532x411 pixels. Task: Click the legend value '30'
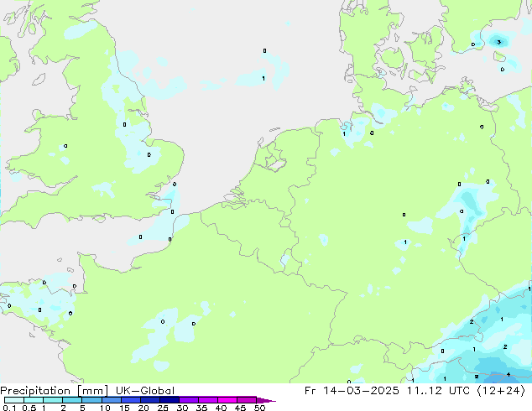[182, 408]
